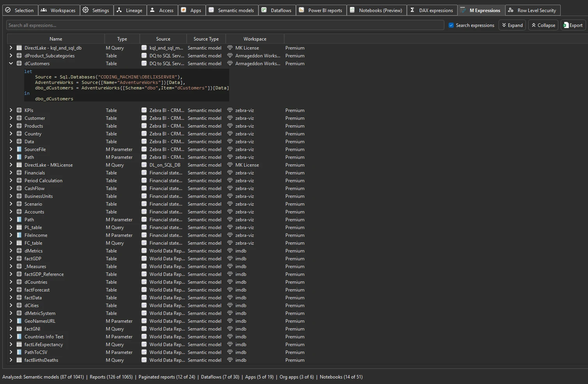Click the Notebooks (Preview) icon

pyautogui.click(x=352, y=10)
